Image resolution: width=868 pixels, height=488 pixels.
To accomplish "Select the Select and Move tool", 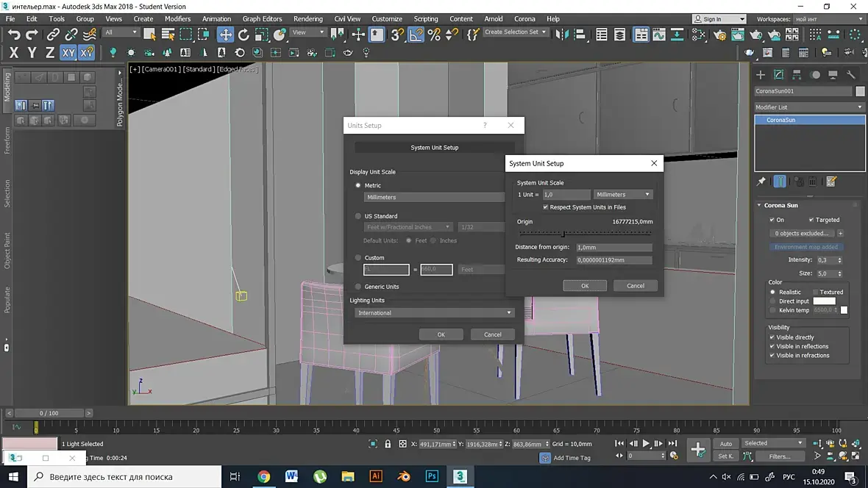I will (225, 35).
